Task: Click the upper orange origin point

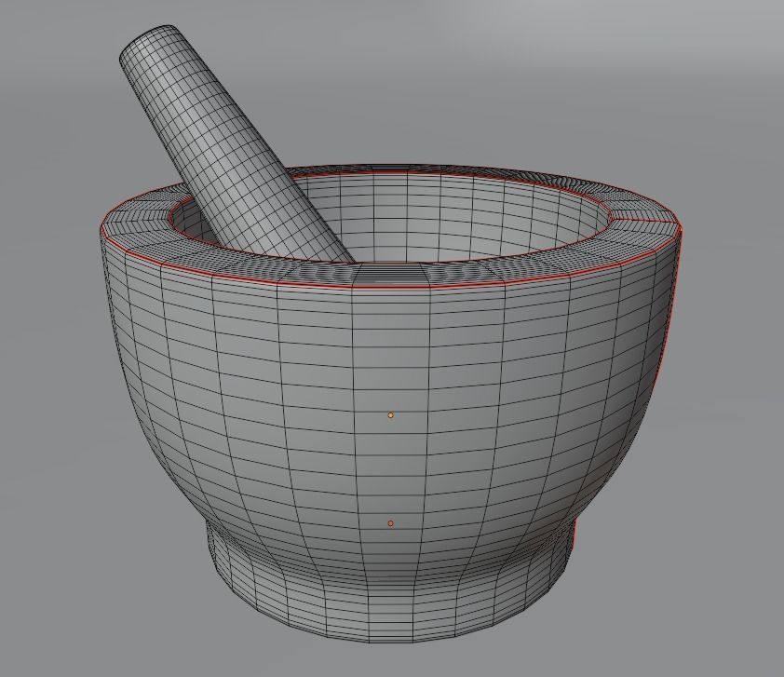Action: click(x=390, y=415)
